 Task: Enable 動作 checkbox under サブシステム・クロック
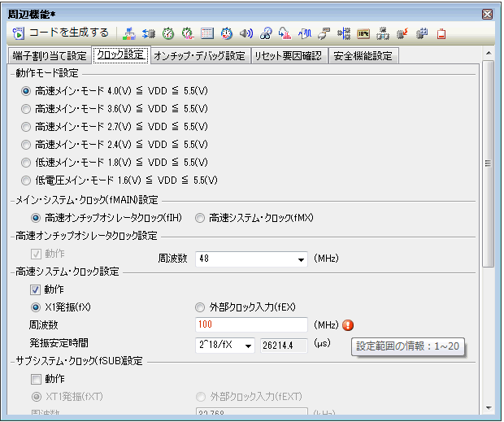pyautogui.click(x=36, y=379)
